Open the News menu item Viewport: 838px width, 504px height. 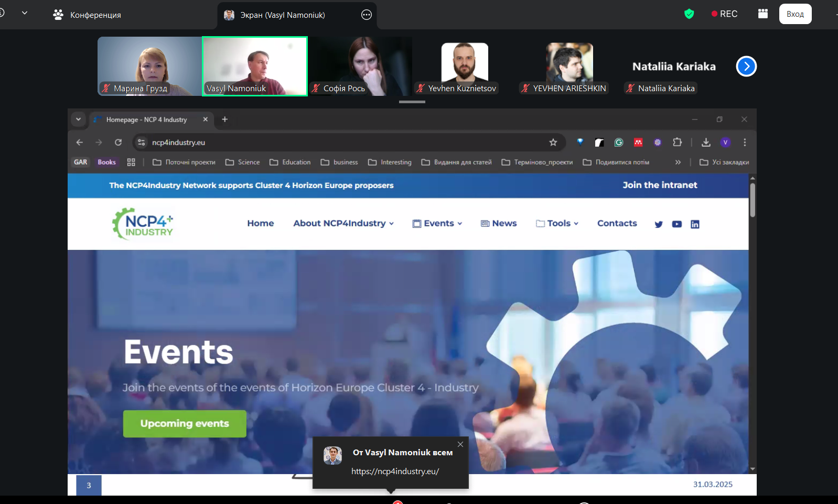pyautogui.click(x=499, y=223)
